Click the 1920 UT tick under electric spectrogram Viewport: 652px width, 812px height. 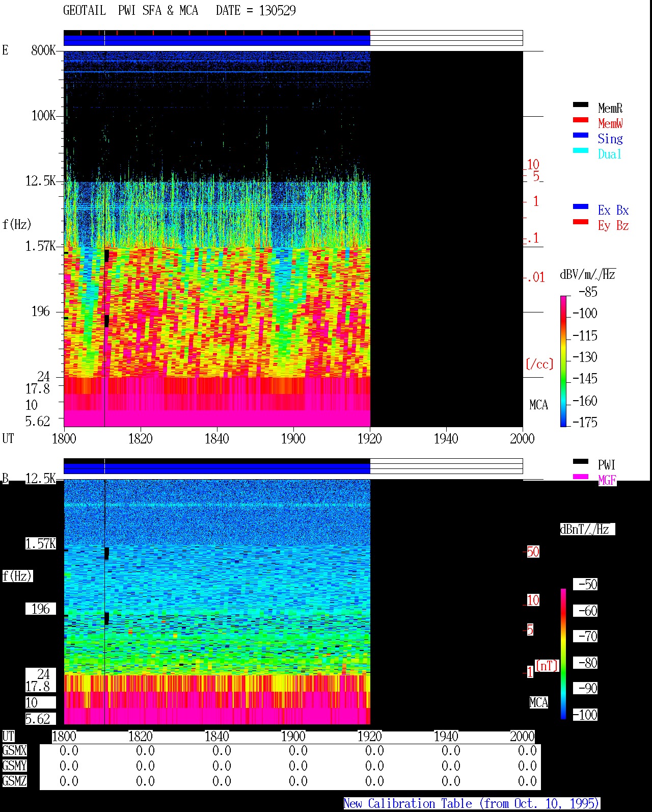[370, 438]
